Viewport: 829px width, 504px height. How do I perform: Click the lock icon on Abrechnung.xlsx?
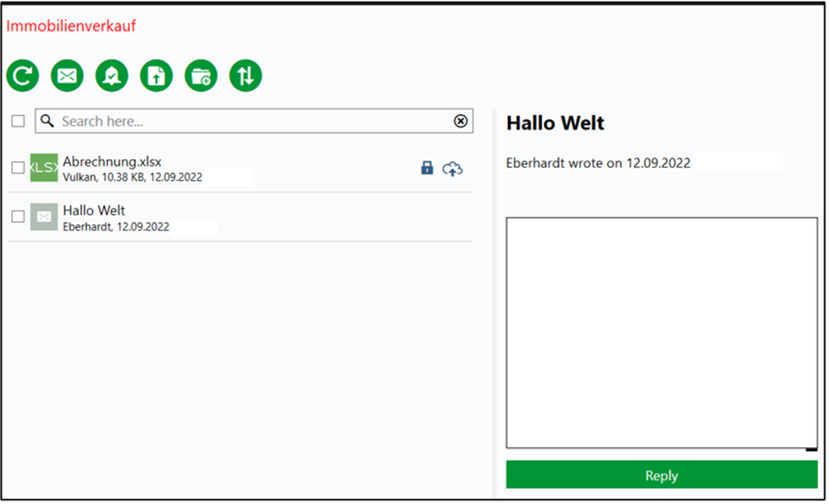[427, 168]
